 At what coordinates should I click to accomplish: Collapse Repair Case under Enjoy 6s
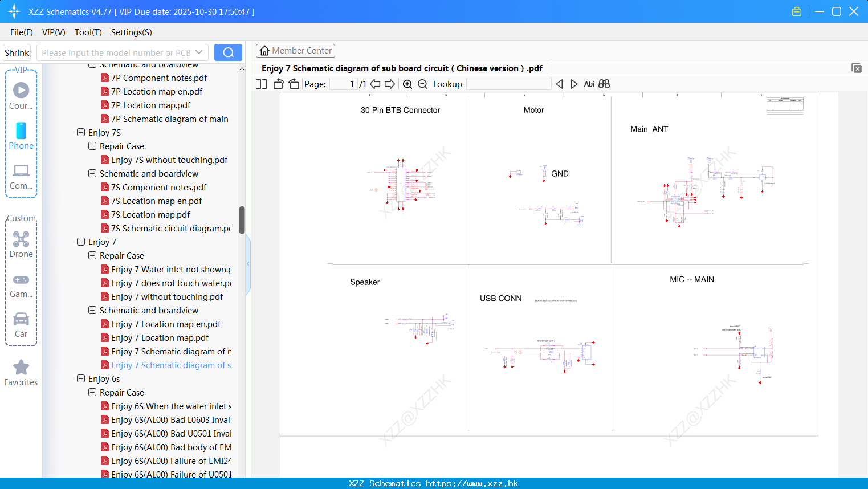coord(92,392)
